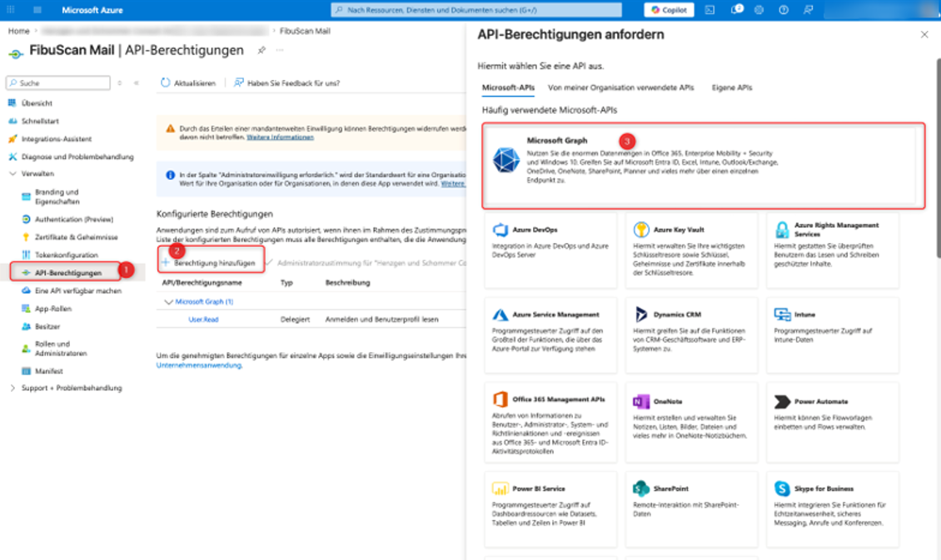Image resolution: width=941 pixels, height=560 pixels.
Task: Select the Skype for Business card
Action: [833, 509]
